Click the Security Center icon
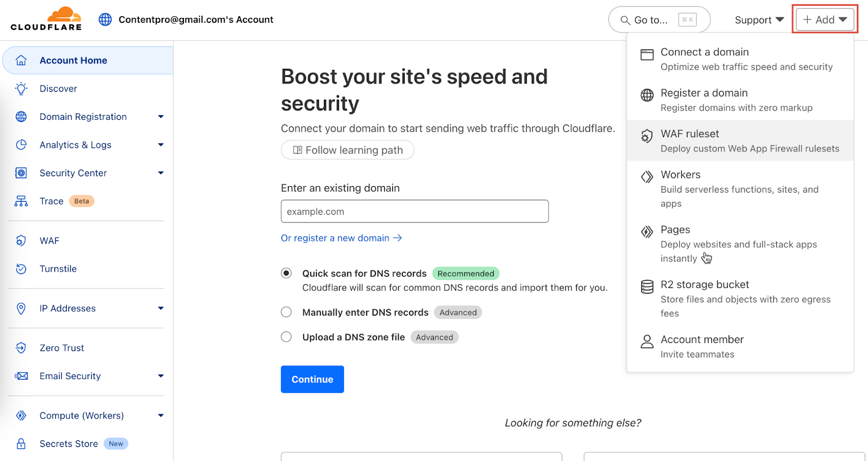Screen dimensions: 868x461 pyautogui.click(x=21, y=173)
